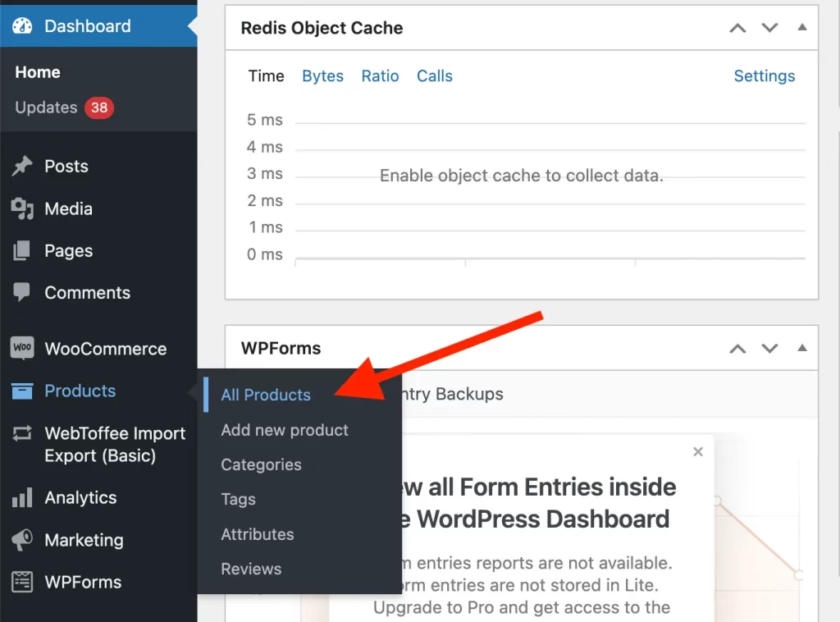The height and width of the screenshot is (622, 840).
Task: Move Redis Object Cache widget down
Action: point(769,28)
